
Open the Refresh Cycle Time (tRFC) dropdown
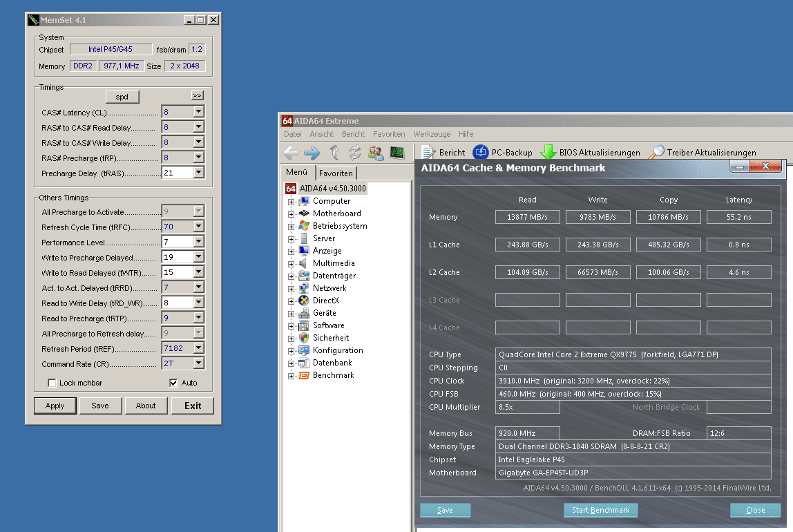[x=199, y=227]
